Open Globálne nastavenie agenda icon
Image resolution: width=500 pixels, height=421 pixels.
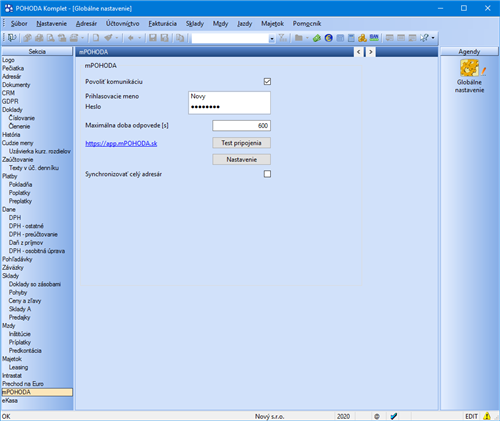pyautogui.click(x=469, y=68)
